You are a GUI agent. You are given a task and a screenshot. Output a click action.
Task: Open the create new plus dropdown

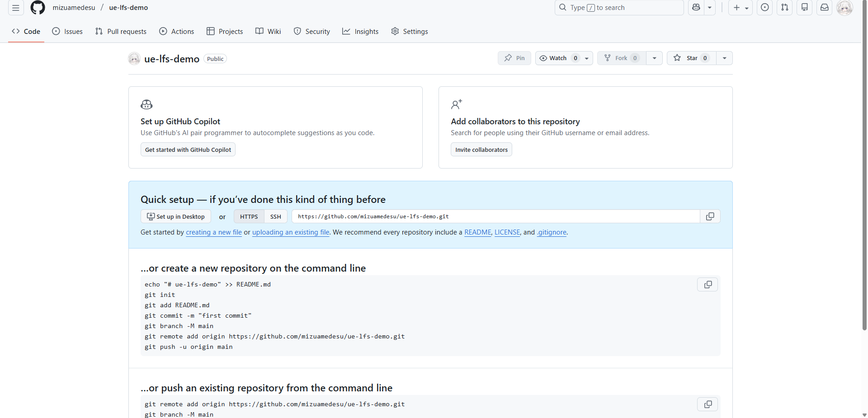[x=741, y=8]
